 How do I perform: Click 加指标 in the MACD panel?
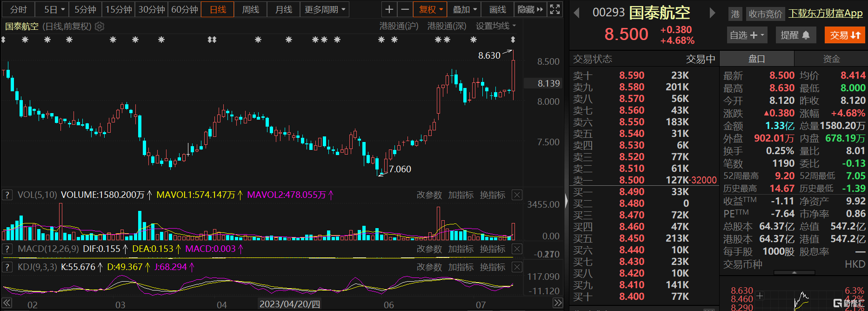pos(461,249)
